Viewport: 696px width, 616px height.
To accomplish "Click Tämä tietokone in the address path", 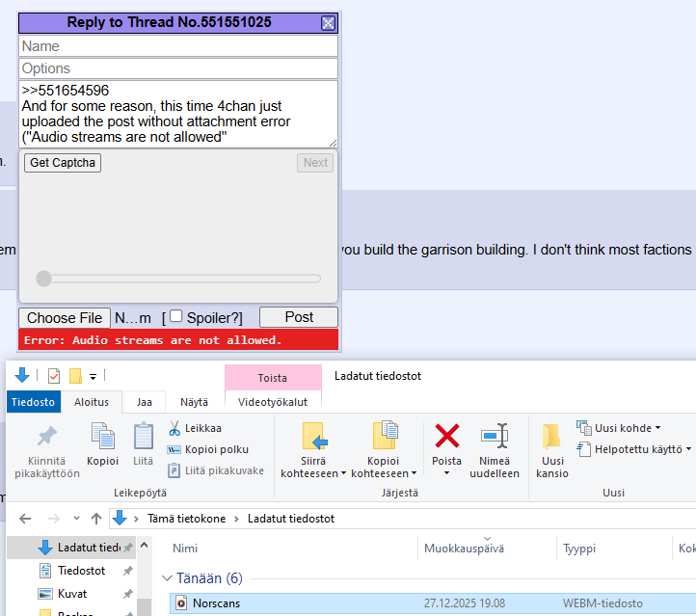I will click(x=186, y=519).
